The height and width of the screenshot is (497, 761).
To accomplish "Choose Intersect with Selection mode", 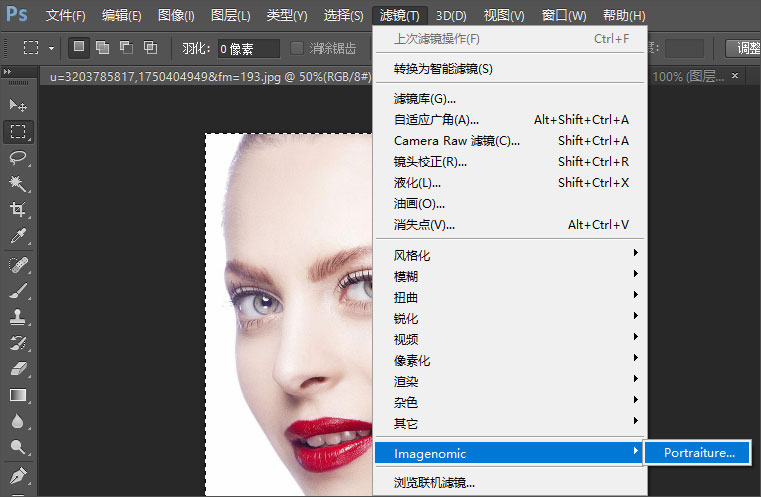I will click(x=150, y=48).
